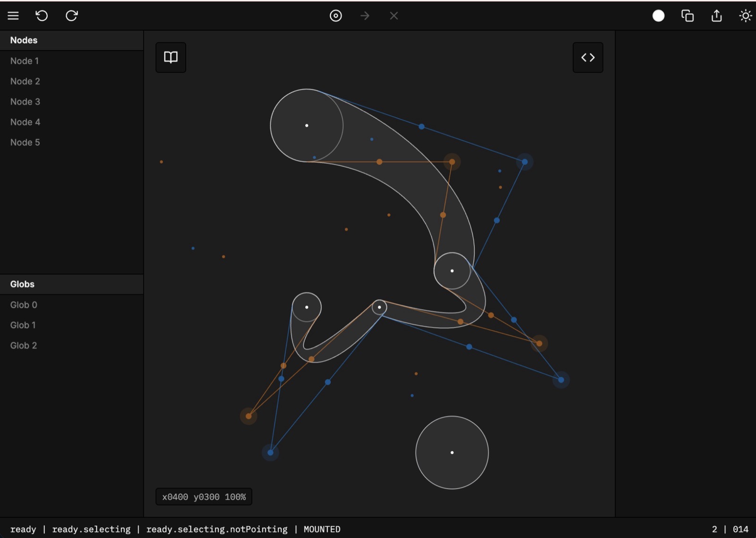Select Node 2 in the list
The width and height of the screenshot is (756, 538).
72,81
